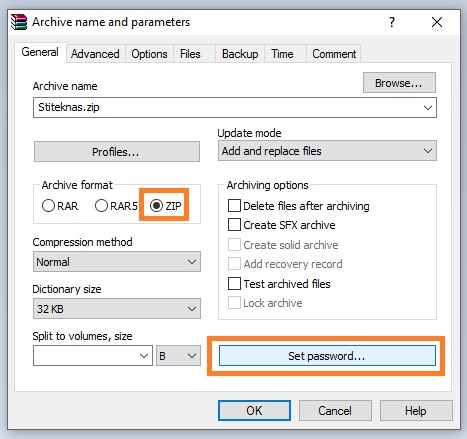
Task: Click the Set password button
Action: click(x=327, y=356)
